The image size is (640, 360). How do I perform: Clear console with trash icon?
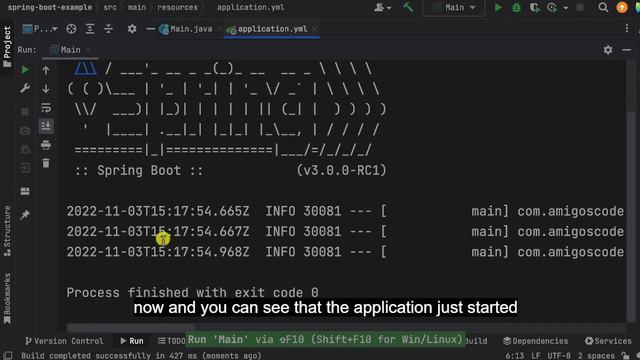(x=46, y=163)
